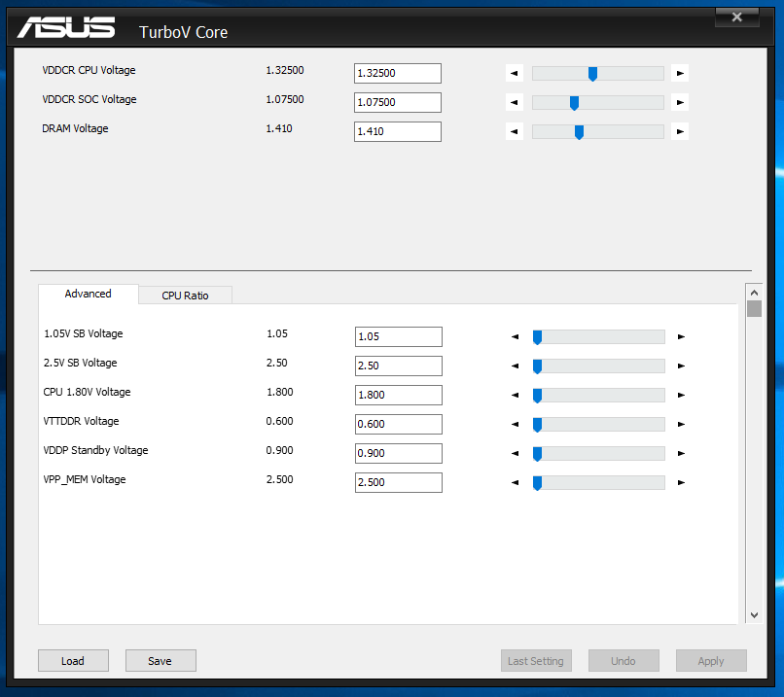
Task: Click the Load button
Action: click(x=73, y=661)
